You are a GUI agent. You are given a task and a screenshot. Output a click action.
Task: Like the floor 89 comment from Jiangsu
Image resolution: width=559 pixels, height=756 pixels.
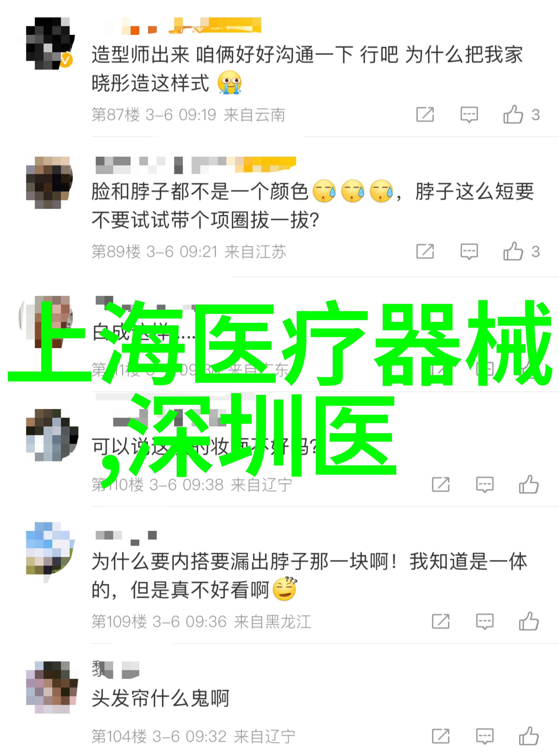tap(513, 251)
